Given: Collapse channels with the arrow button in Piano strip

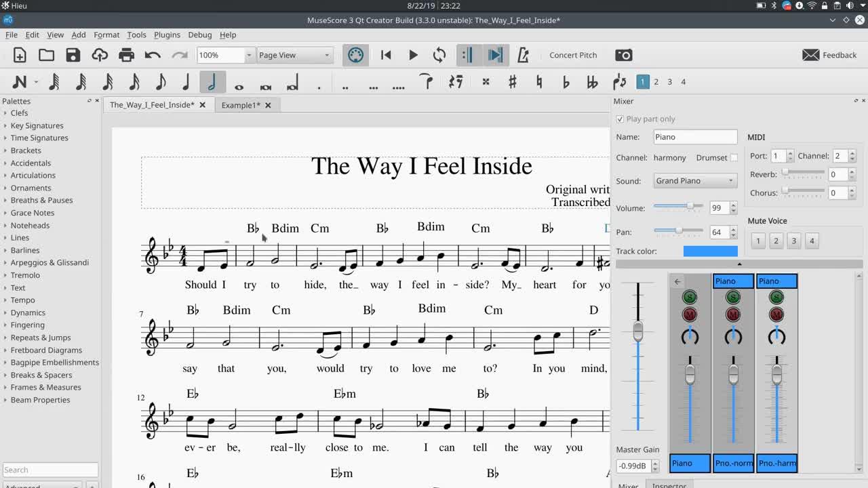Looking at the screenshot, I should pos(677,281).
